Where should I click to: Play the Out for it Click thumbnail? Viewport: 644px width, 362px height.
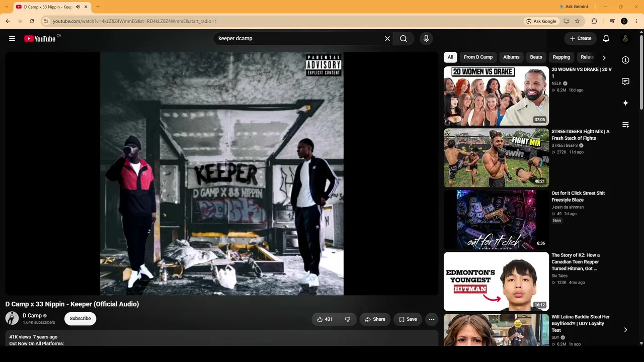[496, 220]
